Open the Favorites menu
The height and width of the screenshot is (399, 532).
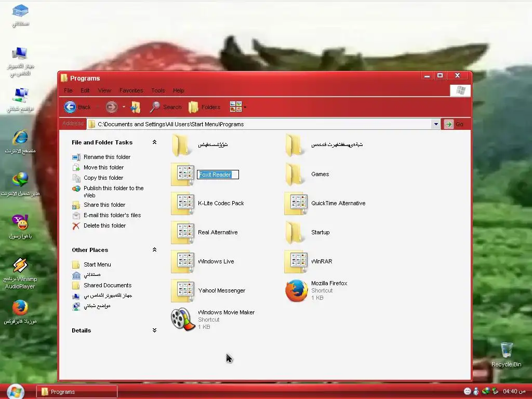click(131, 90)
